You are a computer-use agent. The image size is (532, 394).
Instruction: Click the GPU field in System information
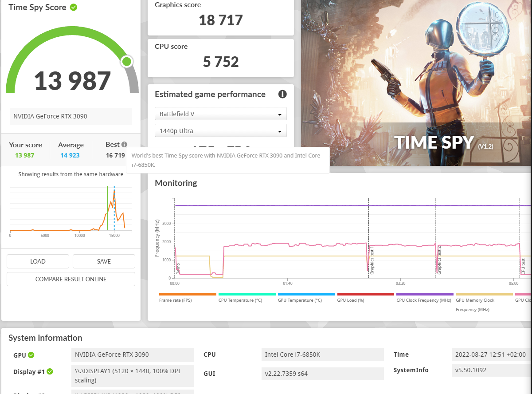pyautogui.click(x=133, y=355)
